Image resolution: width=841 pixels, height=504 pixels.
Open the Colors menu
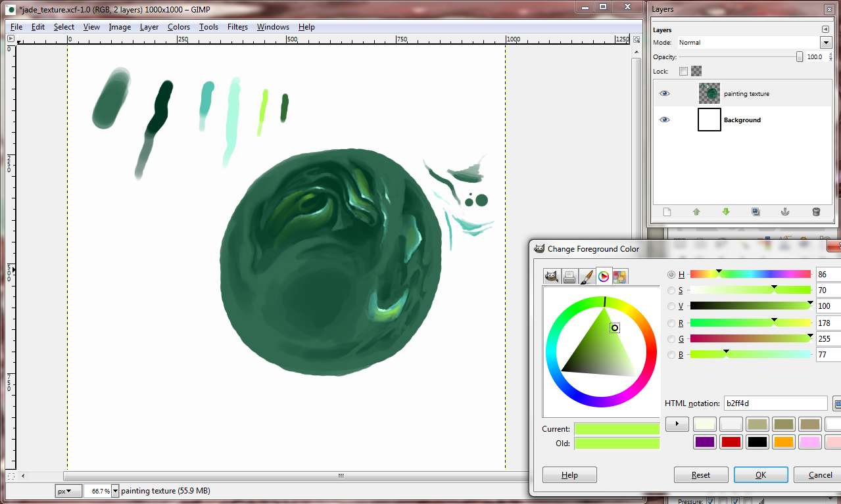178,27
